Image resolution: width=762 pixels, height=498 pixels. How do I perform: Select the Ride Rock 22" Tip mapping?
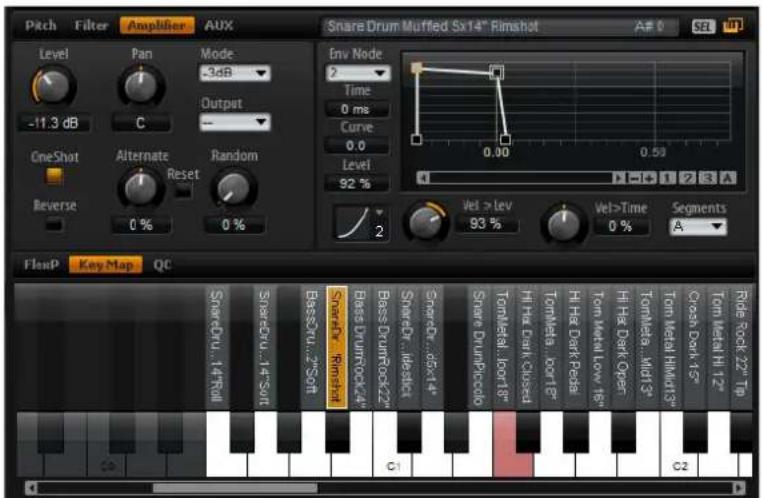pyautogui.click(x=742, y=347)
